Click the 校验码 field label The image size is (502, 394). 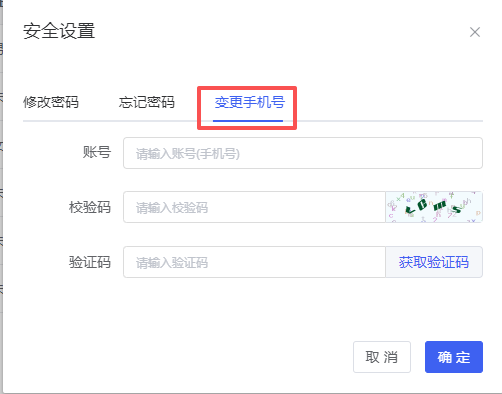[90, 207]
